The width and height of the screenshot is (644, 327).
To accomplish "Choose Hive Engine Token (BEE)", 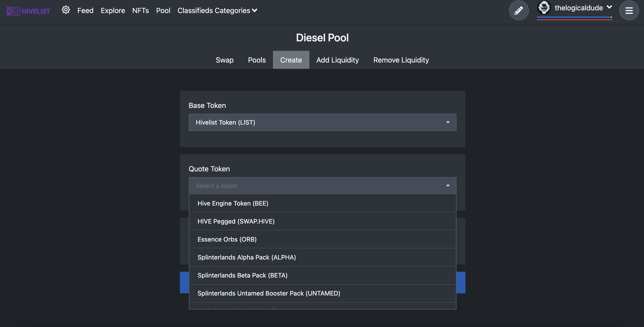I will (x=322, y=203).
